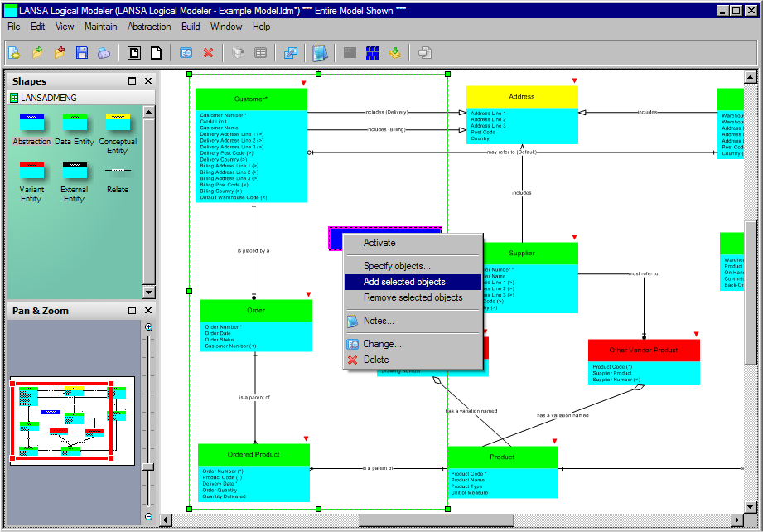Click the grayed table grid toolbar icon

tap(261, 52)
